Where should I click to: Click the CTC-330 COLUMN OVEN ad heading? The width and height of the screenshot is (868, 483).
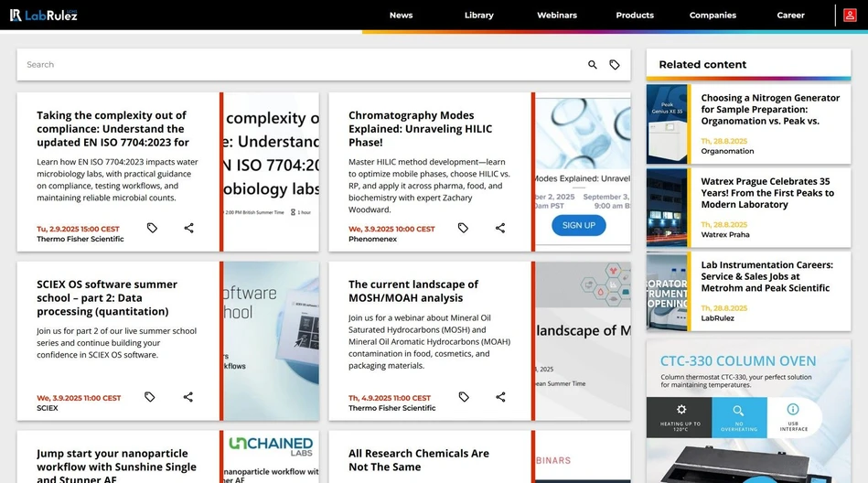[737, 361]
